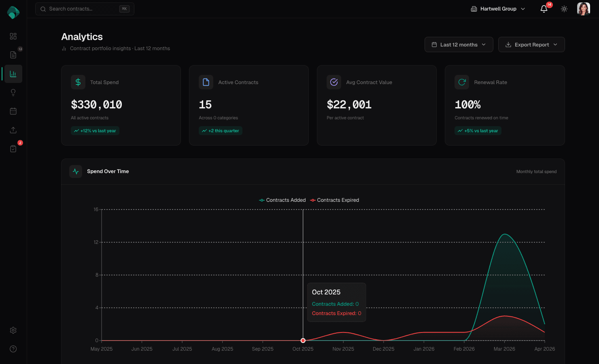Toggle light mode with the sun icon
The image size is (599, 364).
pos(564,8)
